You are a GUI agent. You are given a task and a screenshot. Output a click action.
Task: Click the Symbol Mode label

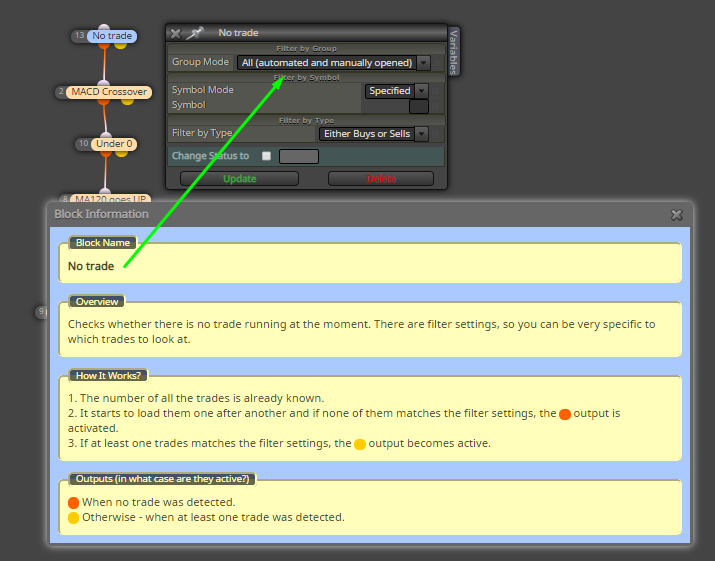(x=202, y=90)
